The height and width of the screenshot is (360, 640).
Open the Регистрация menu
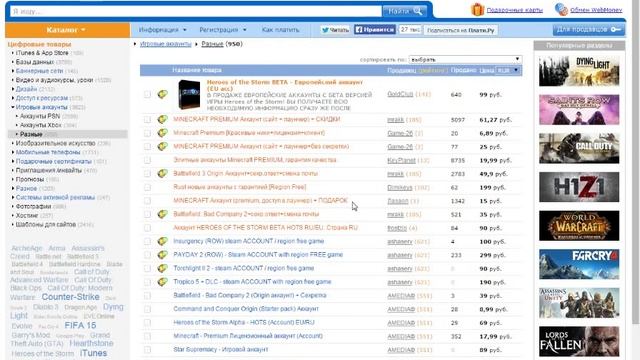point(223,30)
